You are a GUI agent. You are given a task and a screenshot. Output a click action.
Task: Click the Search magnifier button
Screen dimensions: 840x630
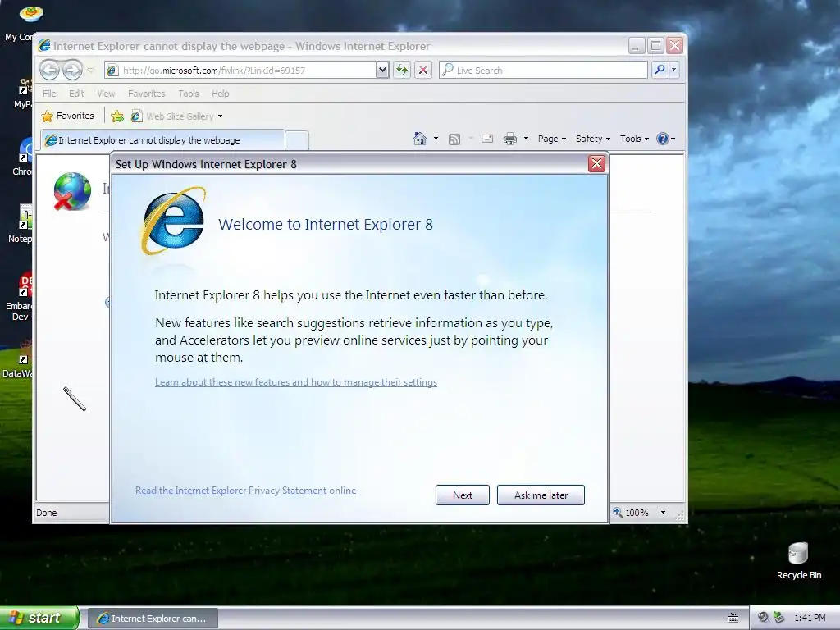660,70
